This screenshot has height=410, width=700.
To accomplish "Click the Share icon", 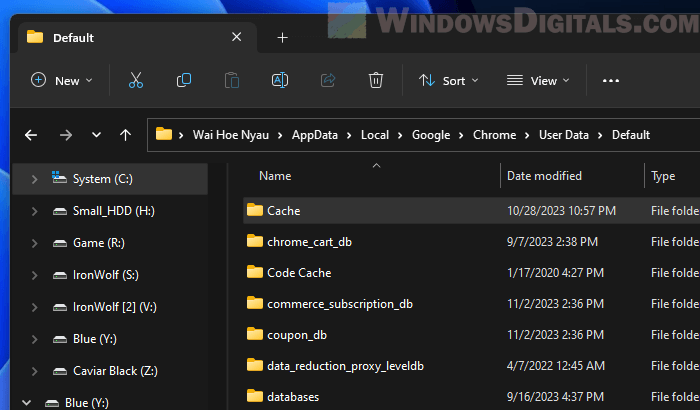I will tap(328, 80).
